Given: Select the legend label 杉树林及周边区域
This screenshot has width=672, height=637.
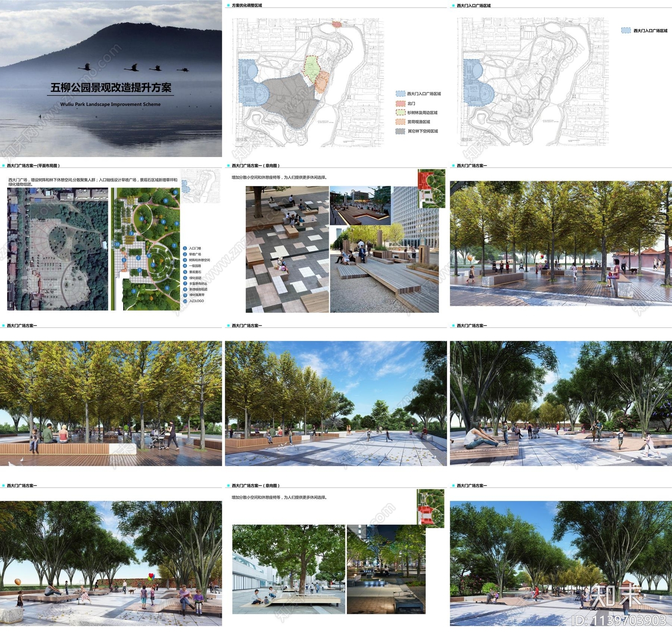Looking at the screenshot, I should click(423, 113).
